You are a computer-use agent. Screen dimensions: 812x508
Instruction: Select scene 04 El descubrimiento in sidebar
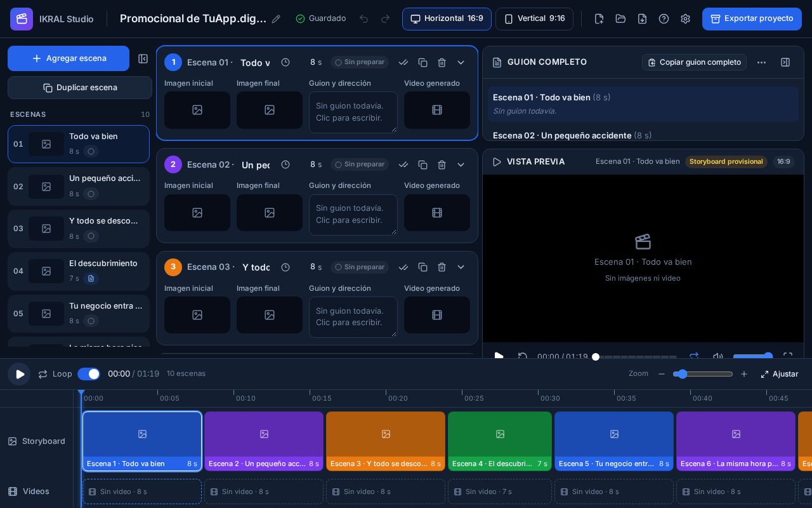click(79, 271)
